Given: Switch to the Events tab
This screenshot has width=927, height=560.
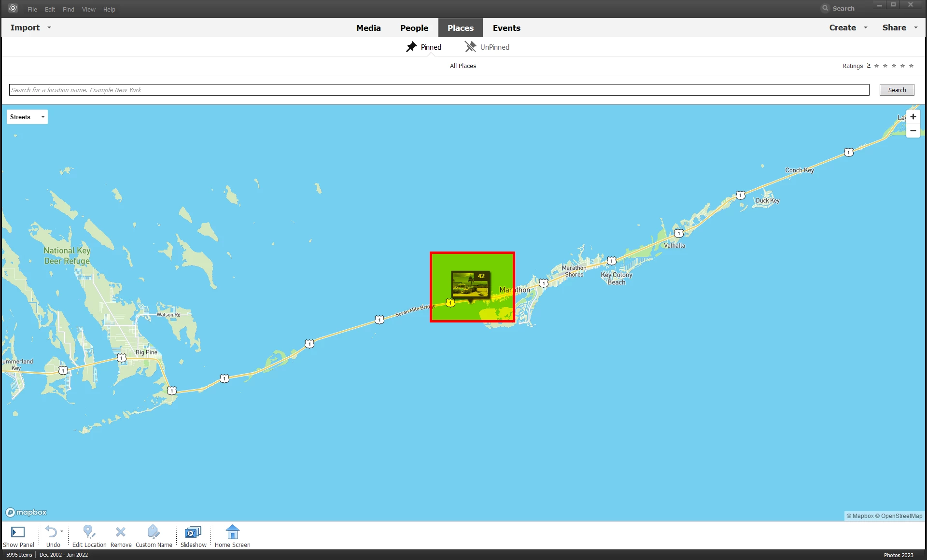Looking at the screenshot, I should click(x=506, y=28).
